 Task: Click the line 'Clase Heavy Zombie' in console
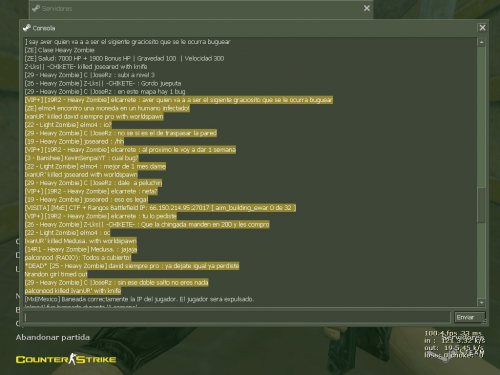60,50
